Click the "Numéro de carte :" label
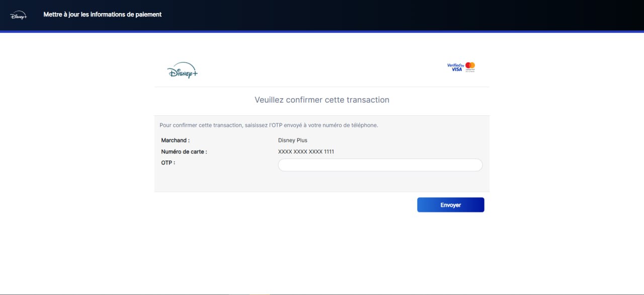Image resolution: width=644 pixels, height=295 pixels. 184,152
